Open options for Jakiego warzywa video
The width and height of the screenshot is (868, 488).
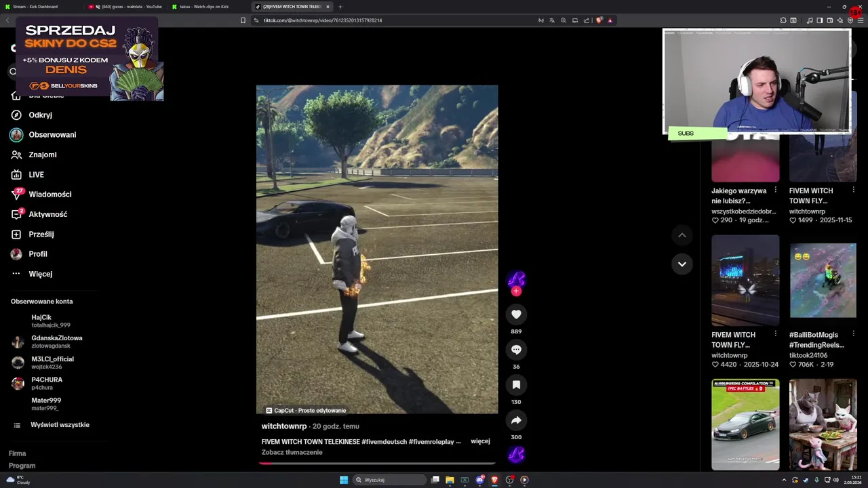pyautogui.click(x=776, y=190)
